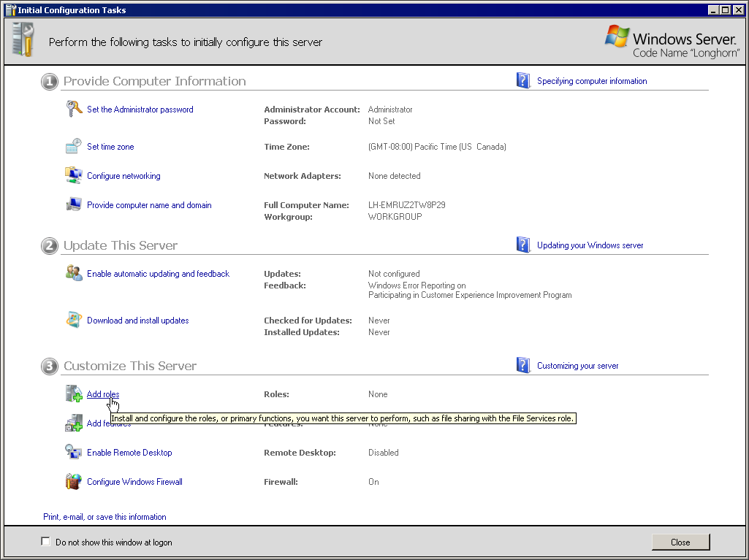Open Enable automatic updating and feedback link
Viewport: 749px width, 560px height.
tap(158, 274)
